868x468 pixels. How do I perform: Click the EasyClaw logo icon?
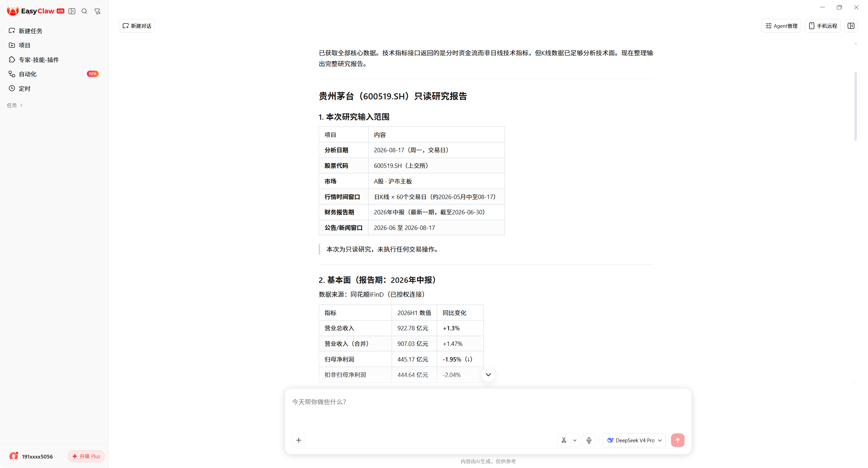(x=13, y=11)
